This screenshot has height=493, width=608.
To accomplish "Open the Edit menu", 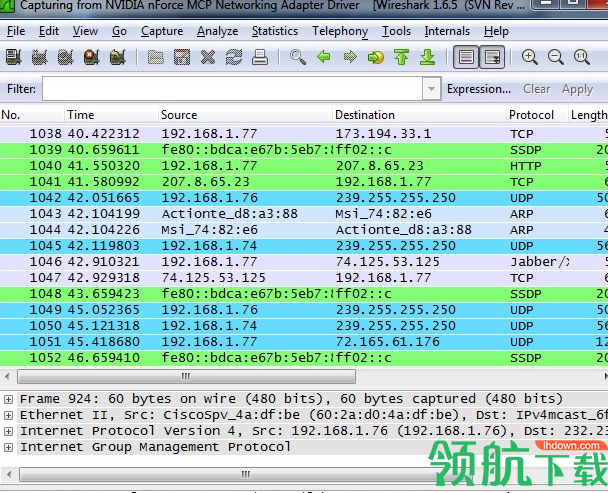I will pos(49,31).
